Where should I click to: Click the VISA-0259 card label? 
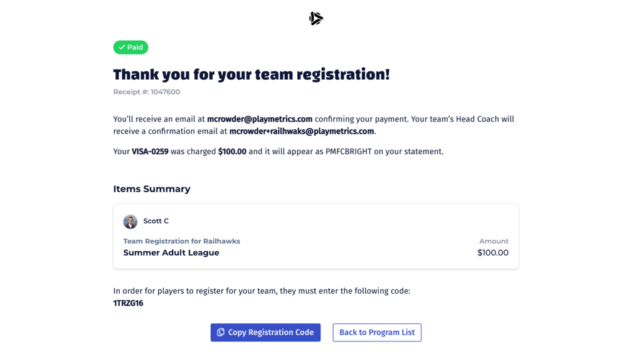[150, 152]
